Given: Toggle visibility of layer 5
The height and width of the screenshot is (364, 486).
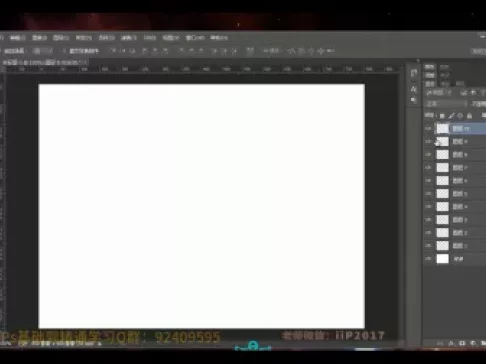Looking at the screenshot, I should [429, 194].
